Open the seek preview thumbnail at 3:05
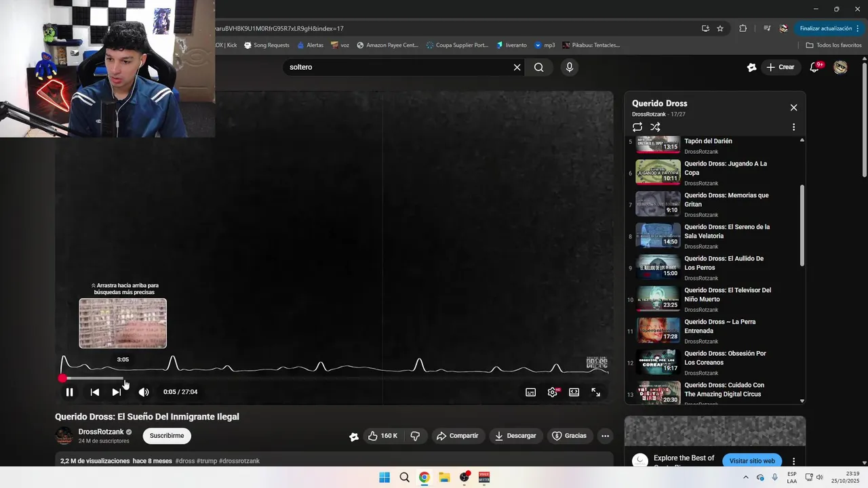The height and width of the screenshot is (488, 868). (x=123, y=323)
